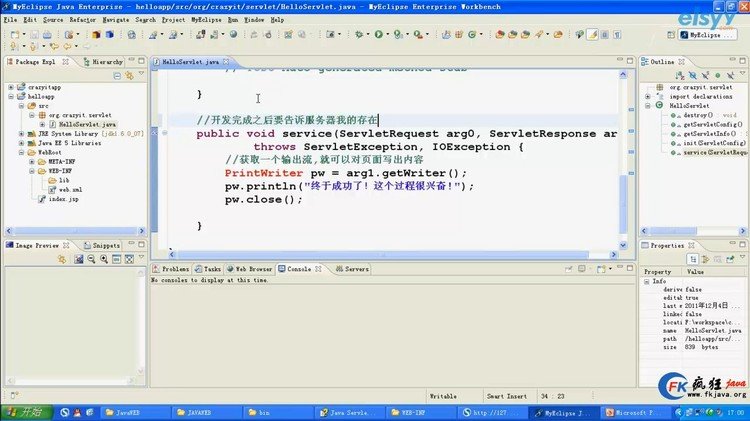Expand Java EE 5 Libraries node
Screen dimensions: 750x421
click(x=21, y=143)
